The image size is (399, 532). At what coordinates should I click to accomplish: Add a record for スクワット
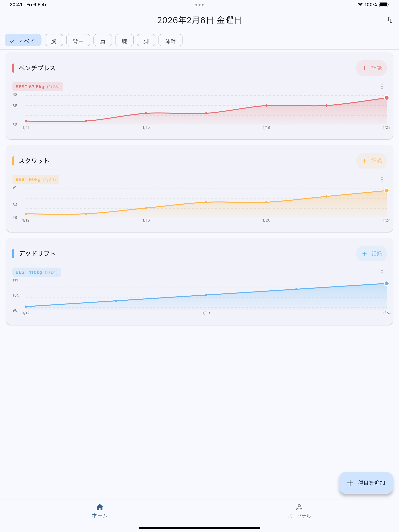click(x=371, y=161)
